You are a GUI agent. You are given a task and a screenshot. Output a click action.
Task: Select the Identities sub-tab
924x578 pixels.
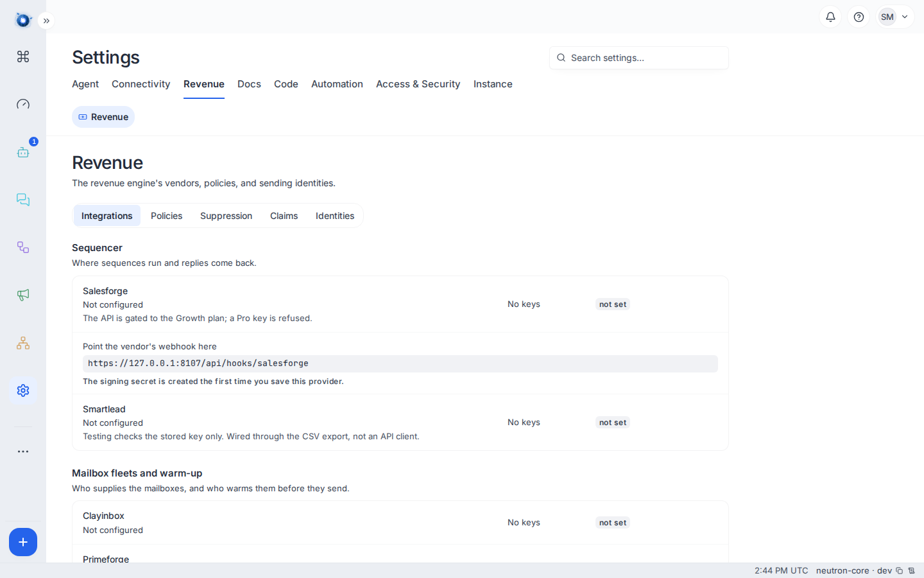pyautogui.click(x=335, y=216)
